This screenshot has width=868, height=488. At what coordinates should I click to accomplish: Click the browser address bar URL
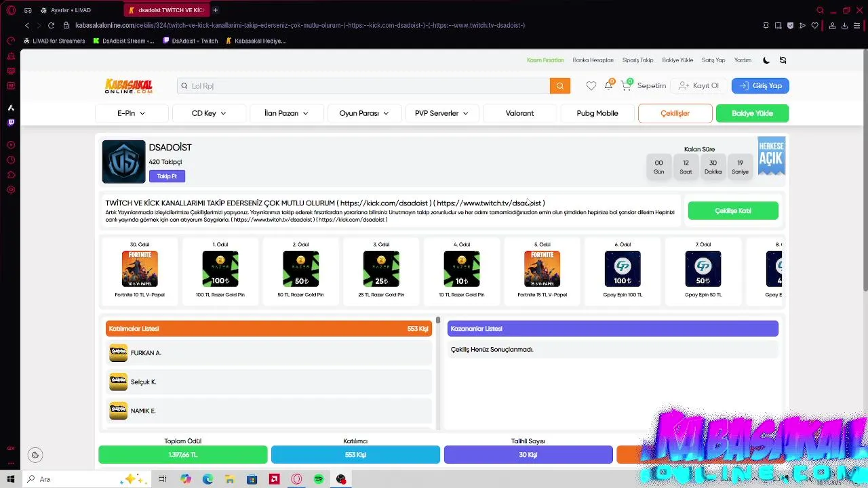click(x=300, y=26)
